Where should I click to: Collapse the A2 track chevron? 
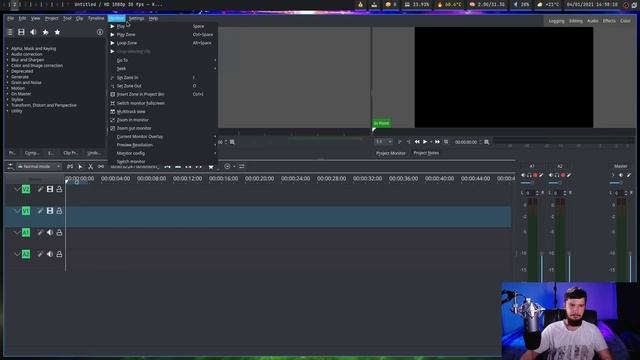[x=17, y=254]
